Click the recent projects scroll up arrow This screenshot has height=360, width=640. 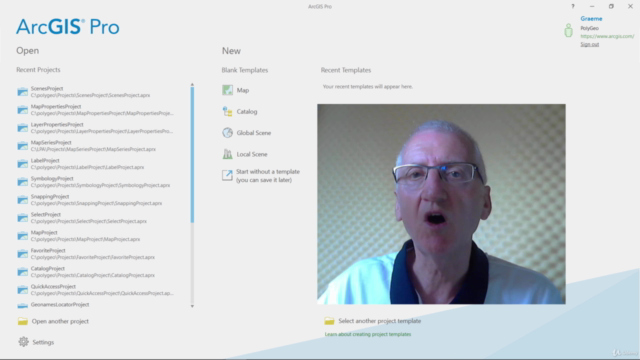[192, 84]
